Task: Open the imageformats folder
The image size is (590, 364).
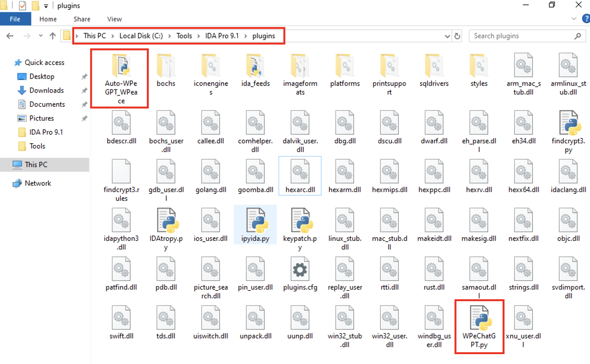Action: point(300,75)
